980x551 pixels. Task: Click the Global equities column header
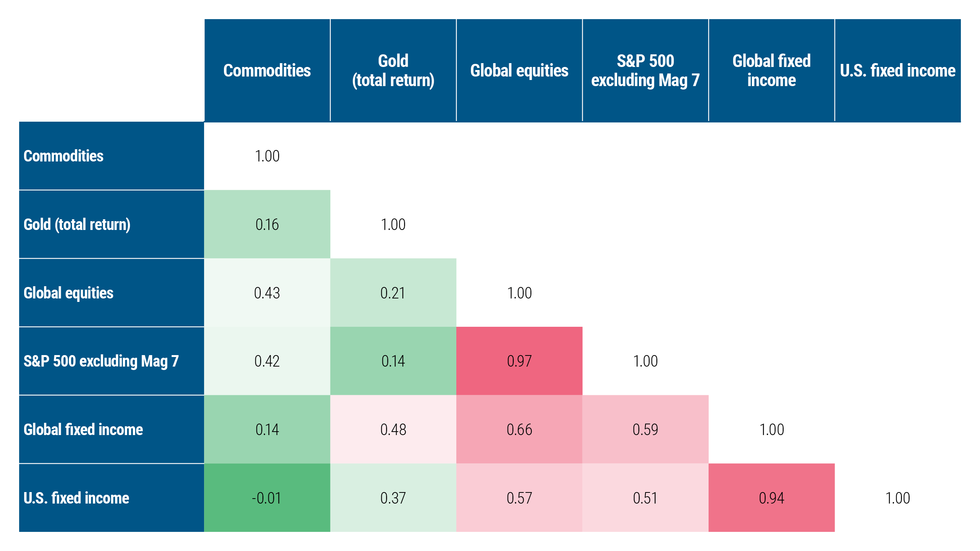pyautogui.click(x=519, y=71)
